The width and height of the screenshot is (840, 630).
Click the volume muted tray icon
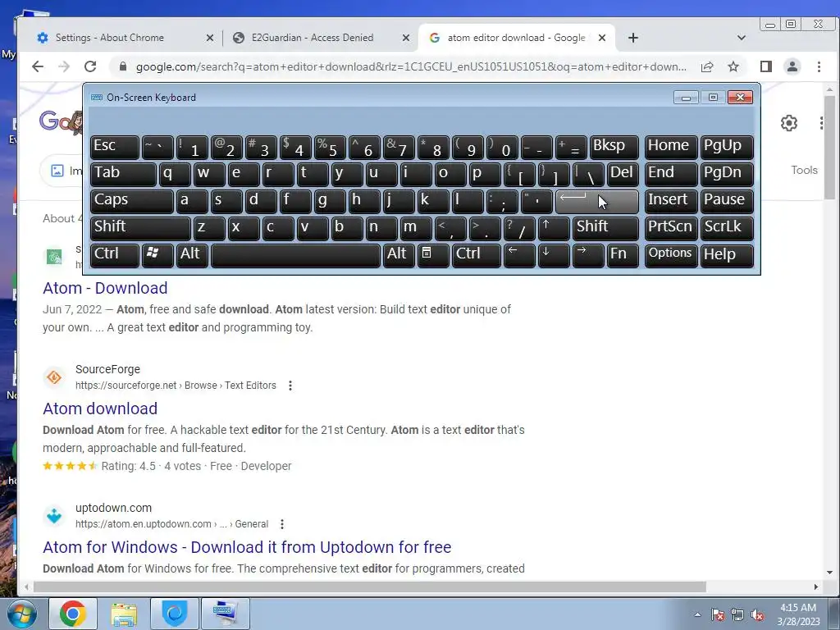point(757,615)
